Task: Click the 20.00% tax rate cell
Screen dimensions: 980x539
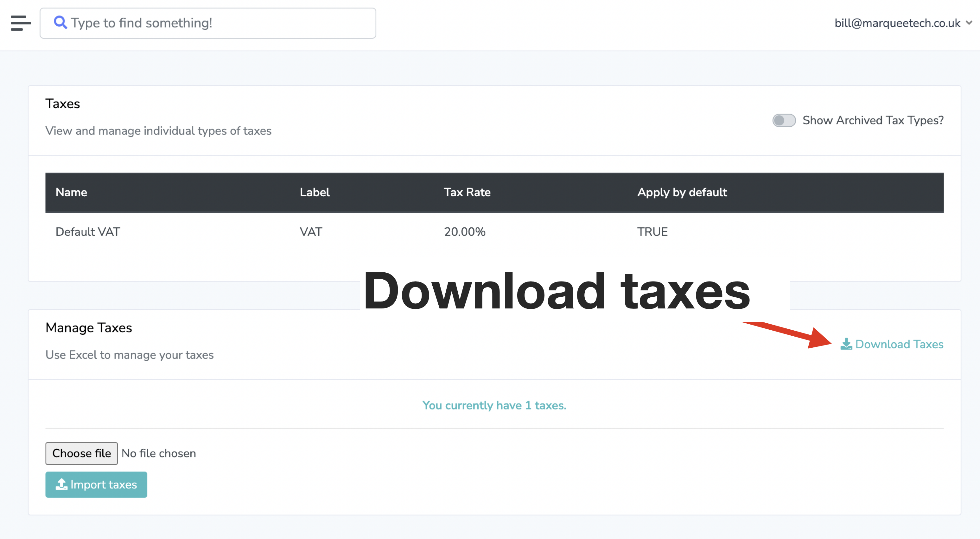Action: (x=465, y=231)
